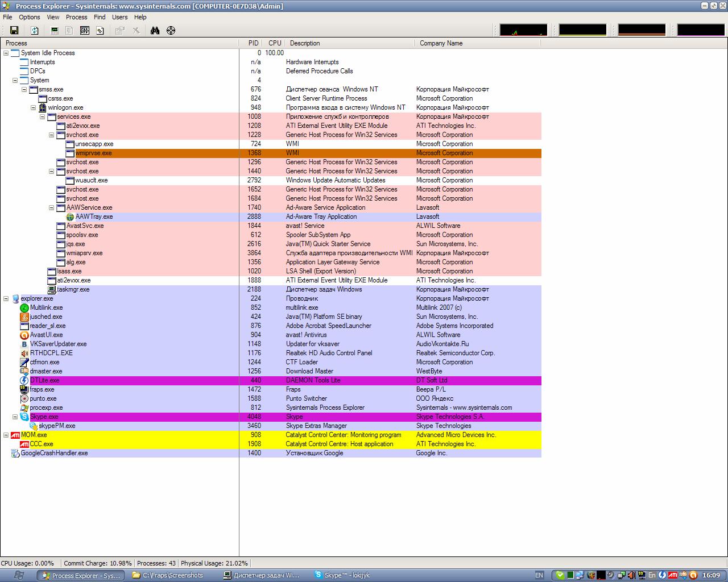Open the Process menu
Screen dimensions: 728x582
[x=76, y=17]
